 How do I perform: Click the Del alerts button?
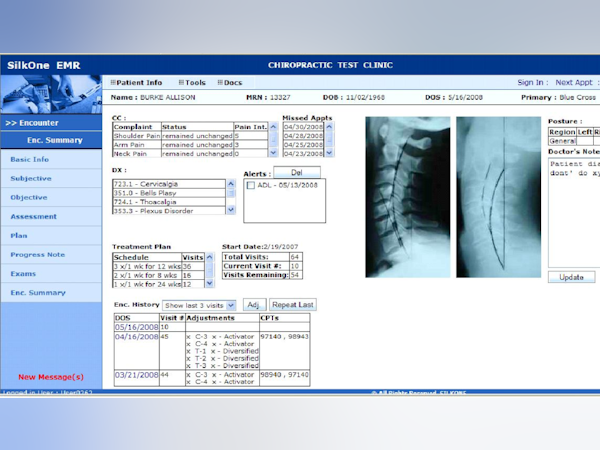click(297, 173)
